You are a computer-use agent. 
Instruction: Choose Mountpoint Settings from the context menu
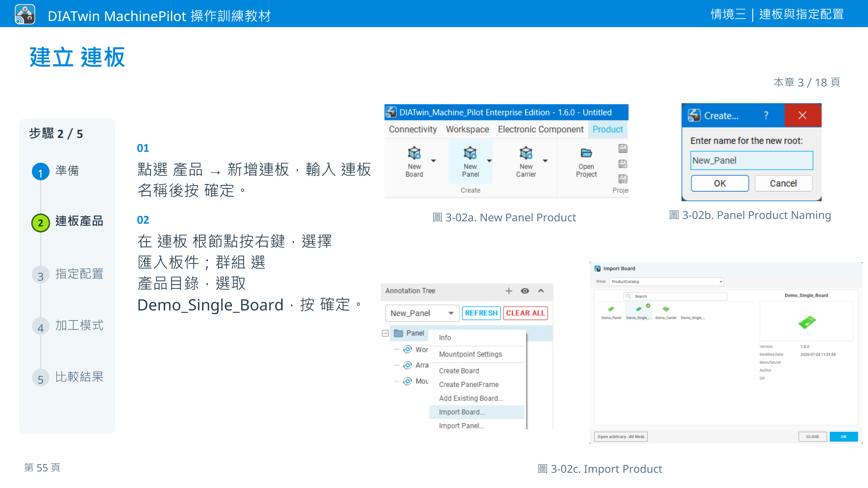[477, 354]
